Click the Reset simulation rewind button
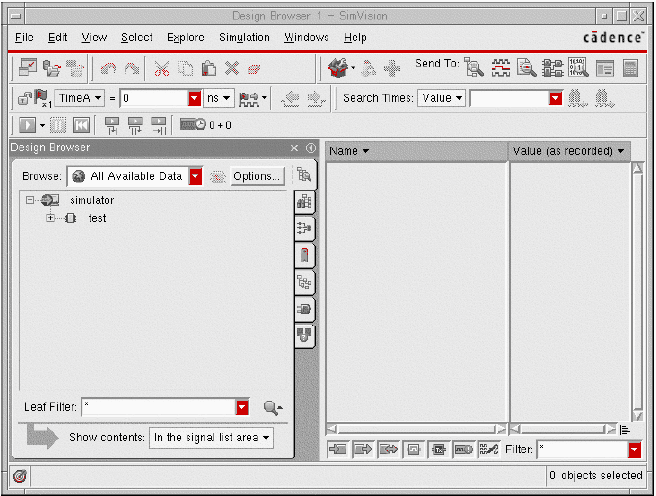This screenshot has height=496, width=656. coord(81,125)
